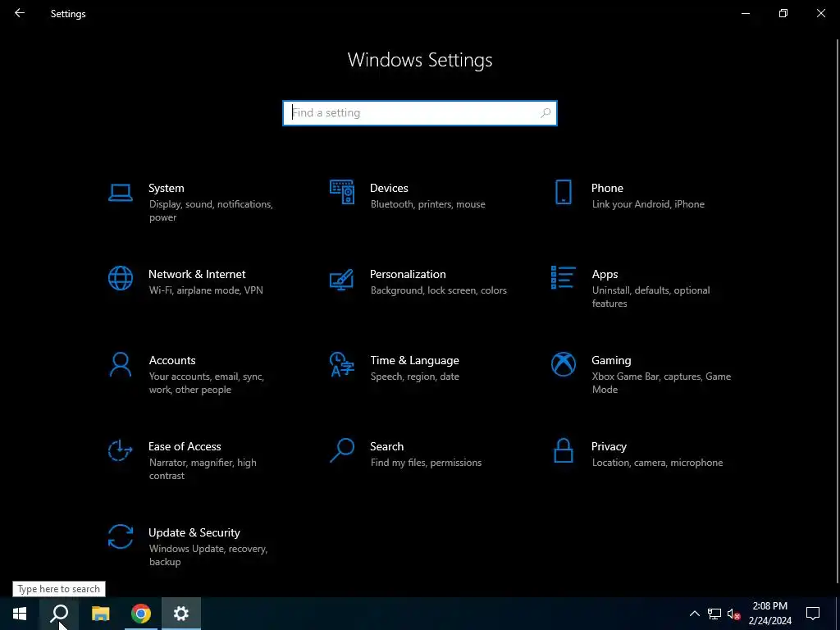
Task: Open the Privacy padlock icon
Action: point(563,450)
